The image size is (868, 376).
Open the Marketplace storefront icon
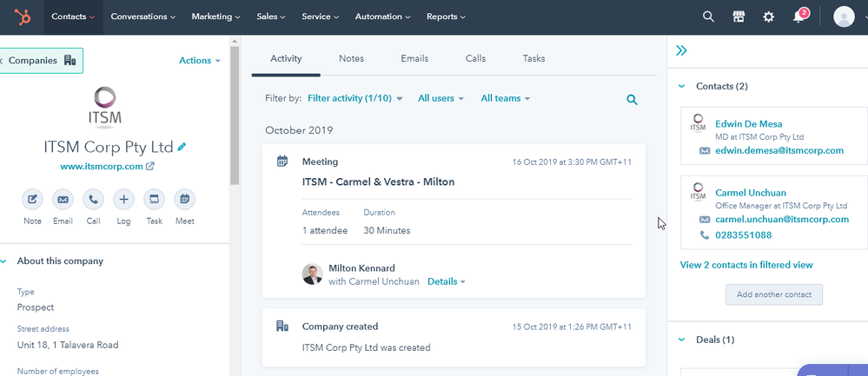(739, 16)
